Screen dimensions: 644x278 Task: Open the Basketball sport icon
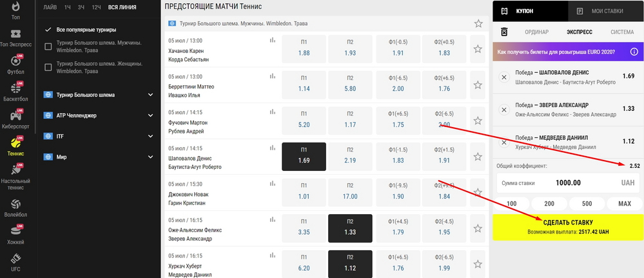pos(15,91)
